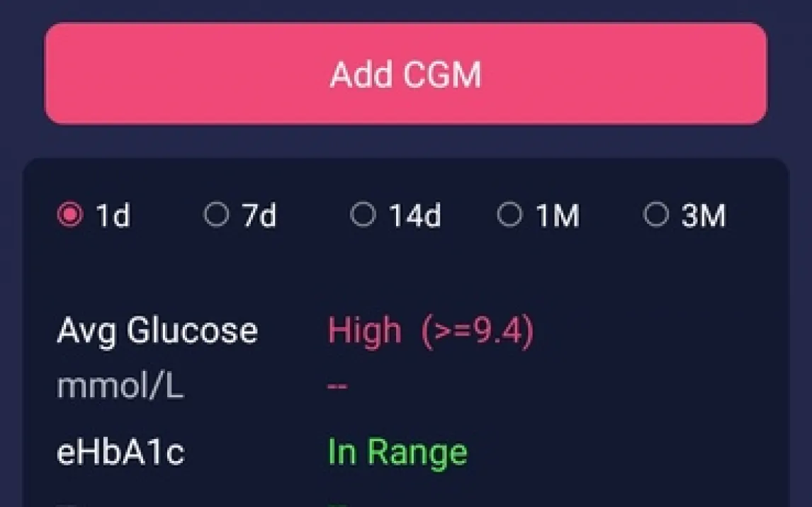Tap the "1M" period label text
812x507 pixels.
click(x=558, y=216)
